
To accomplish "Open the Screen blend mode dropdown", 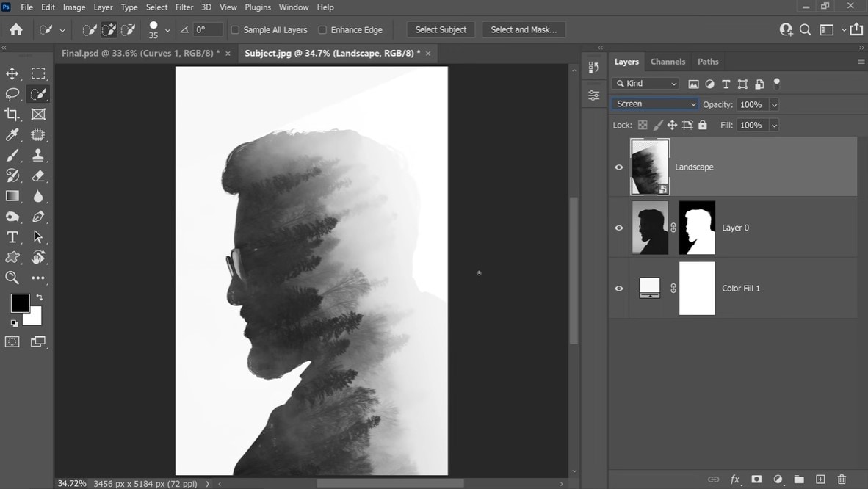I will tap(655, 104).
